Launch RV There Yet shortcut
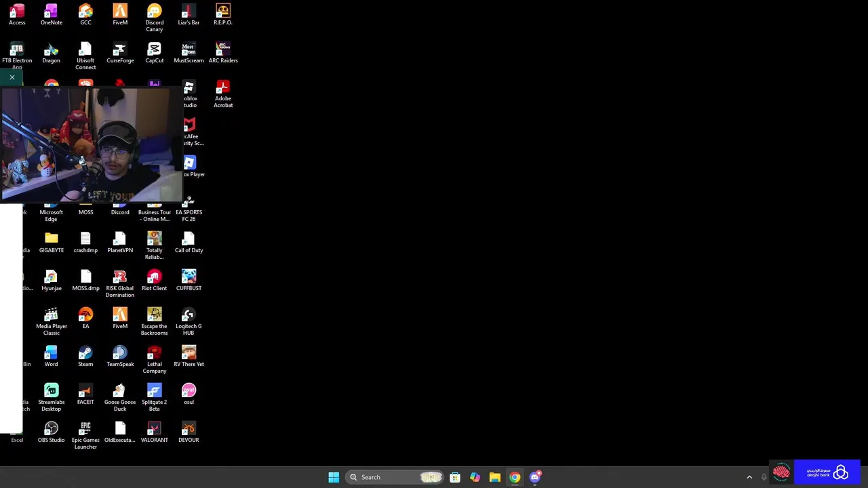 click(189, 356)
